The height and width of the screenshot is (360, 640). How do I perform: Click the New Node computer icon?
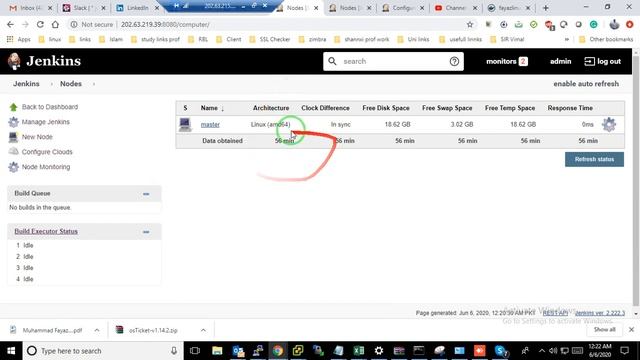click(13, 137)
